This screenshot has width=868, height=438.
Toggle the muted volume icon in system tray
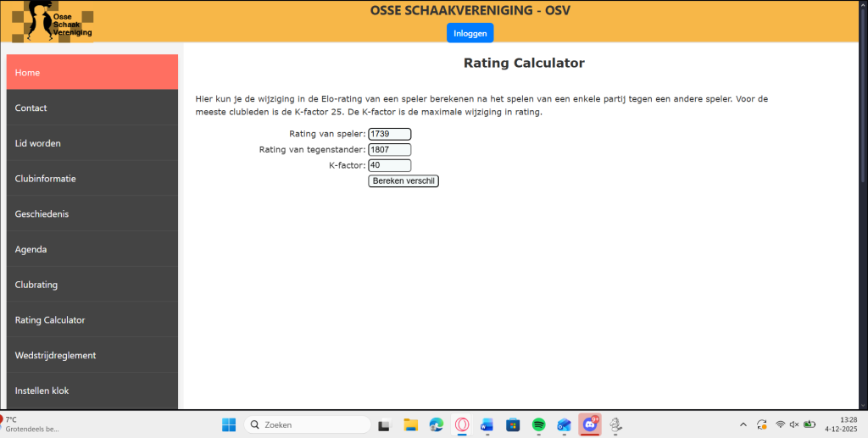(x=794, y=424)
